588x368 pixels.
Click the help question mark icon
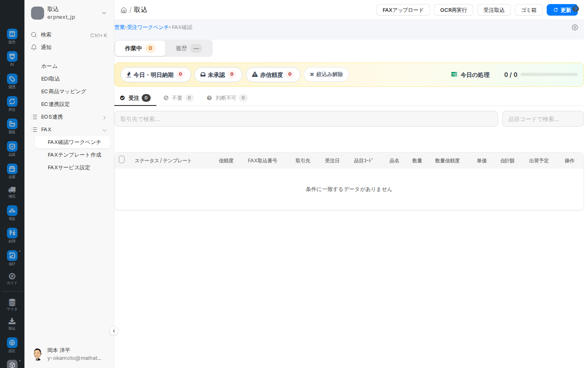coord(576,9)
